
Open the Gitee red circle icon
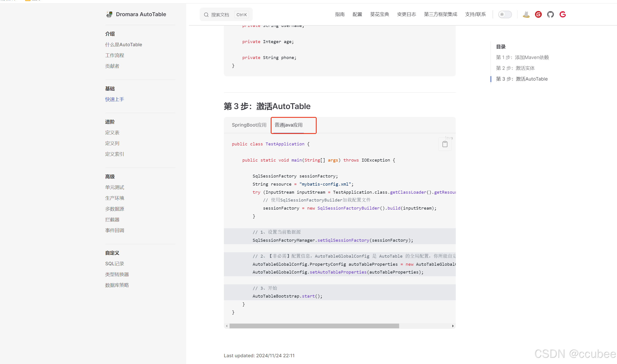[538, 14]
